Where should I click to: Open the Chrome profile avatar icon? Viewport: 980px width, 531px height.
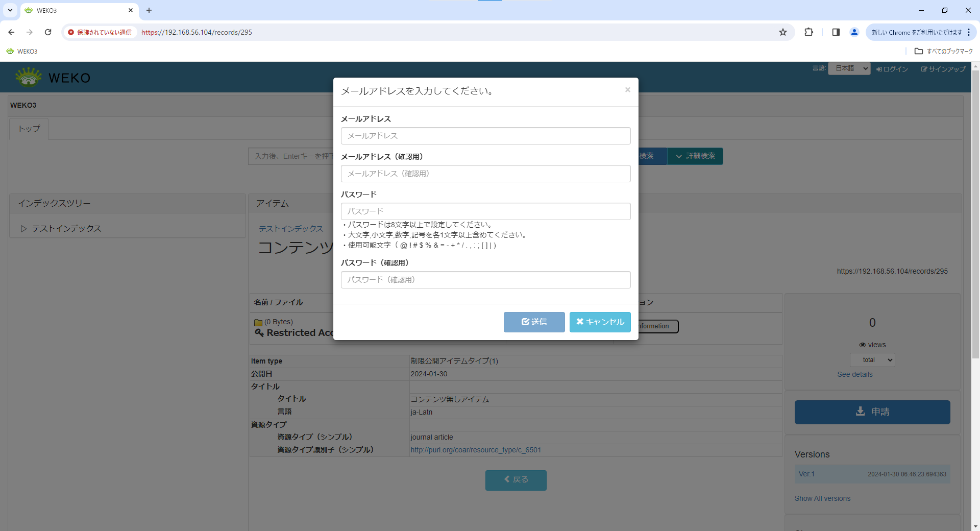point(854,32)
